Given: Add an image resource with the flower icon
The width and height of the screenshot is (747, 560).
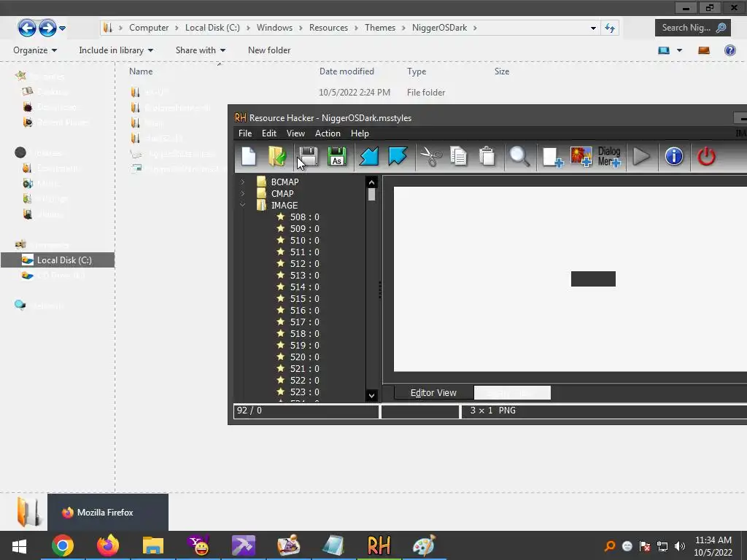Looking at the screenshot, I should tap(581, 156).
